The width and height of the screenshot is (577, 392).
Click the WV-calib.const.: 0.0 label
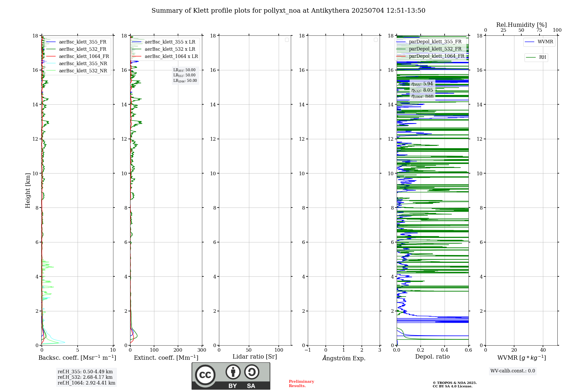point(513,371)
